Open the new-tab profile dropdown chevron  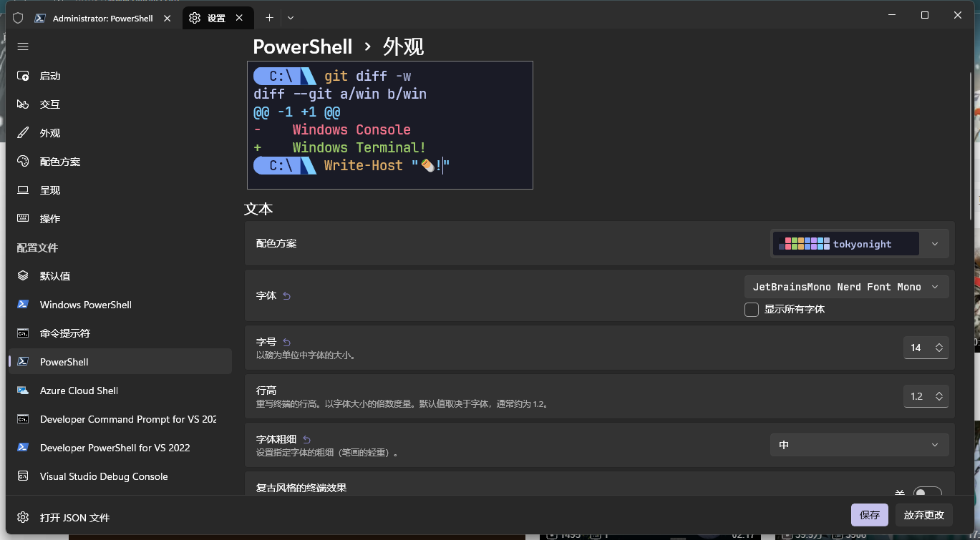291,18
